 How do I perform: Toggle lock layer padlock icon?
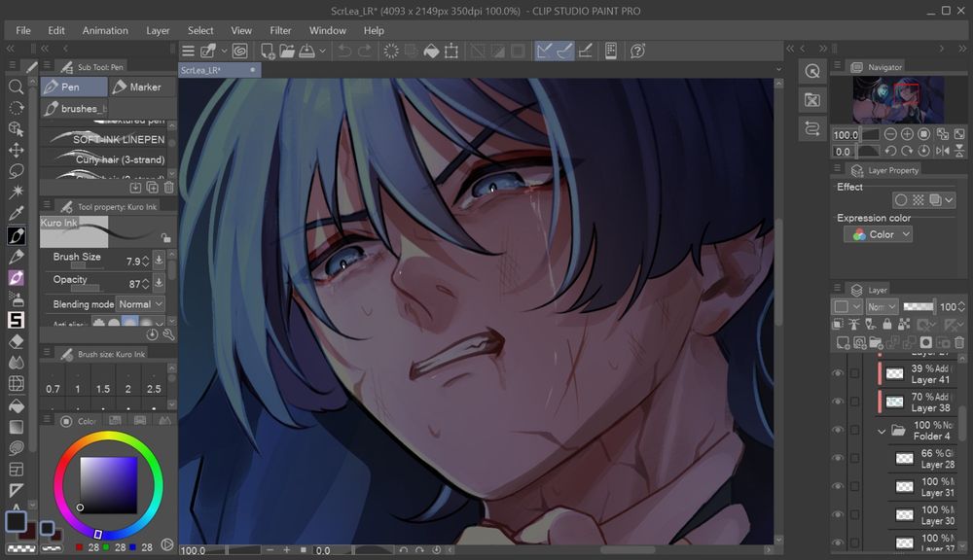tap(886, 324)
